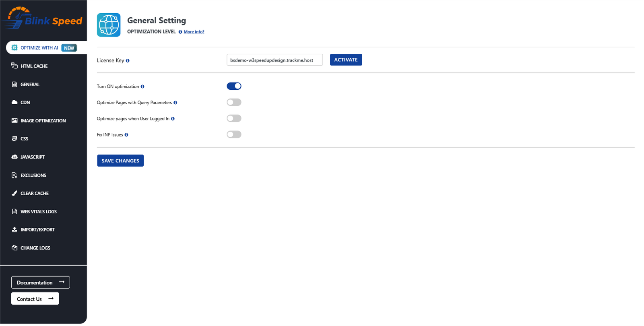Click the Clear Cache broom icon
Viewport: 644px width, 326px height.
[14, 193]
